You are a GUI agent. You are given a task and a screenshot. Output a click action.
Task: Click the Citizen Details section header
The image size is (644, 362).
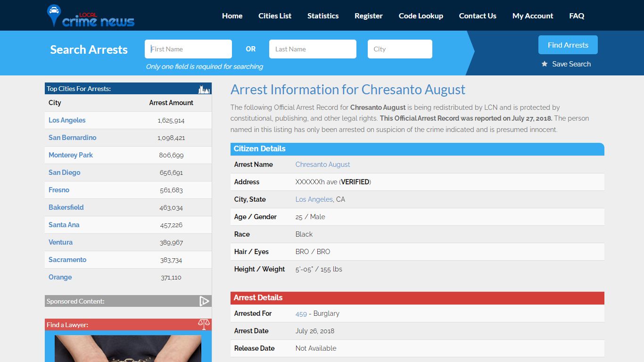click(x=417, y=149)
